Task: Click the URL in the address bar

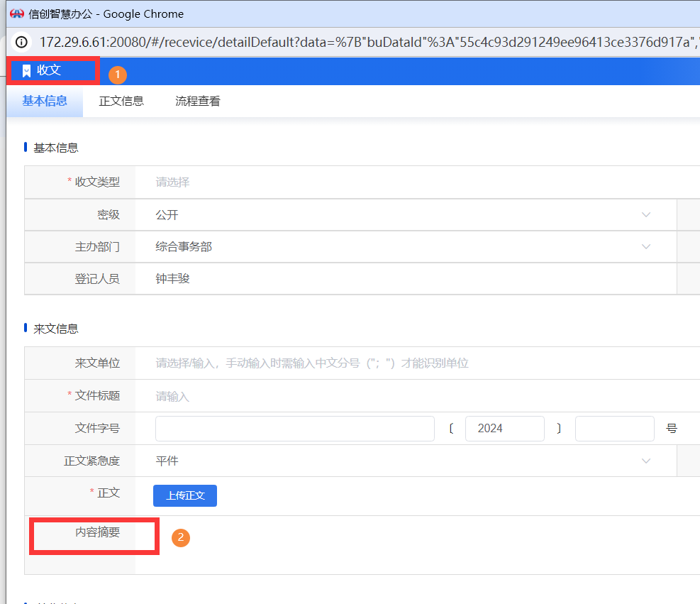Action: (368, 42)
